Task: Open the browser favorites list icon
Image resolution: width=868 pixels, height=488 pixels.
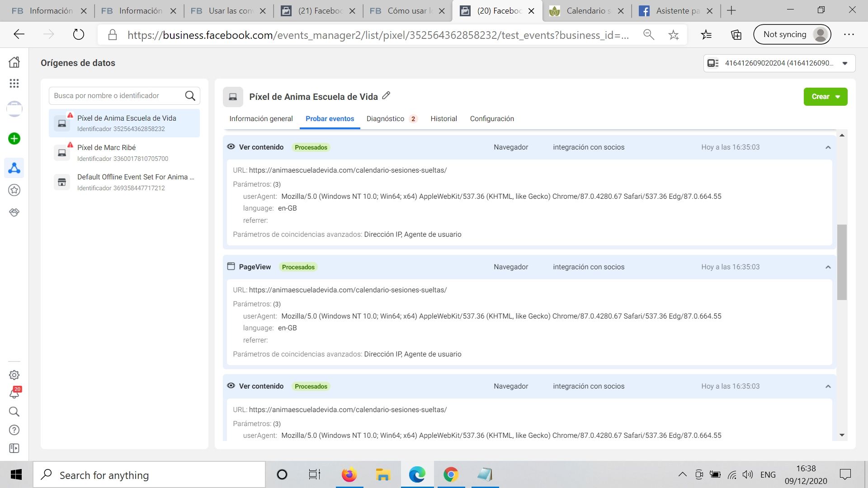Action: tap(706, 34)
